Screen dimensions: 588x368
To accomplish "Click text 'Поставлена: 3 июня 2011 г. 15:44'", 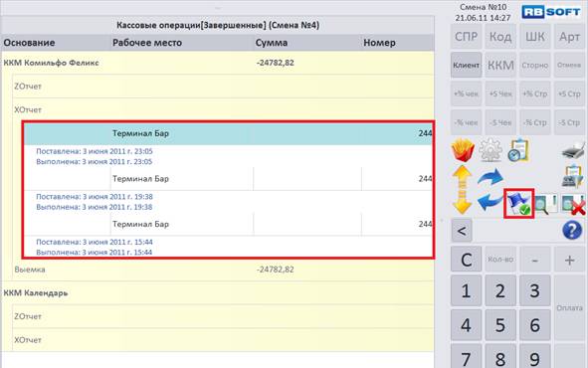I will point(95,242).
